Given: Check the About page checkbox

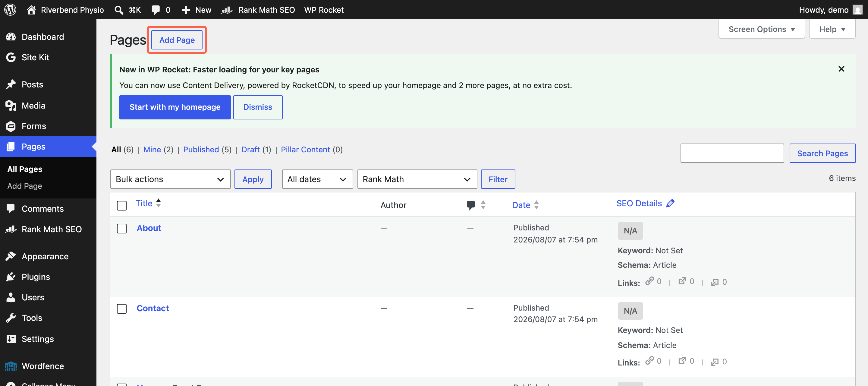Looking at the screenshot, I should pos(122,228).
